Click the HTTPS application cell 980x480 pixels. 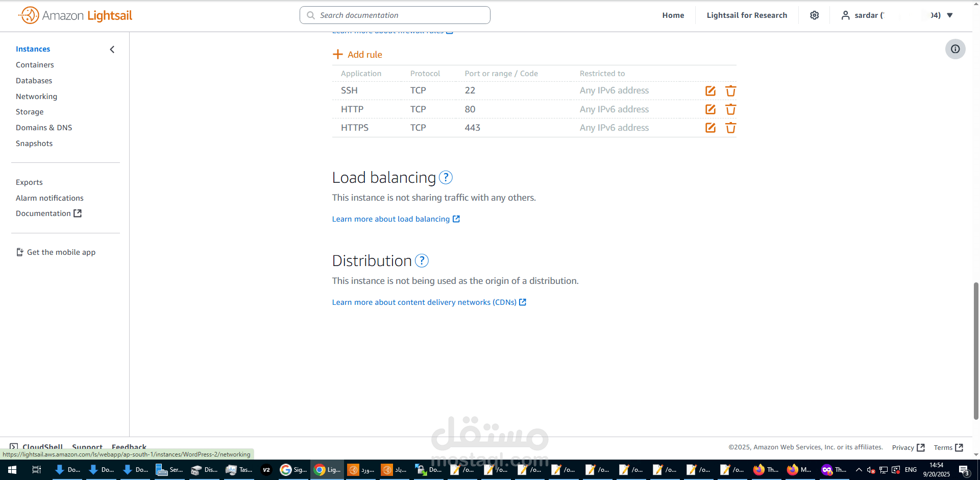click(355, 128)
